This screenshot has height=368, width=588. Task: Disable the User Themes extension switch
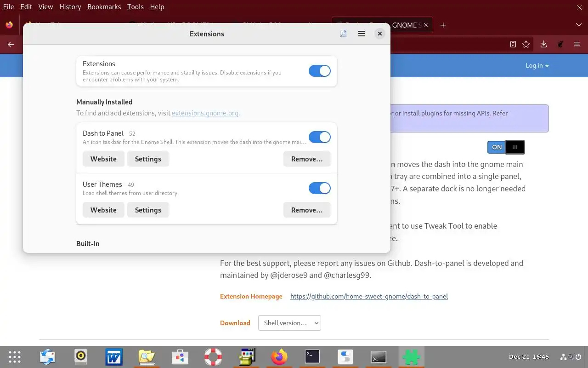point(320,188)
